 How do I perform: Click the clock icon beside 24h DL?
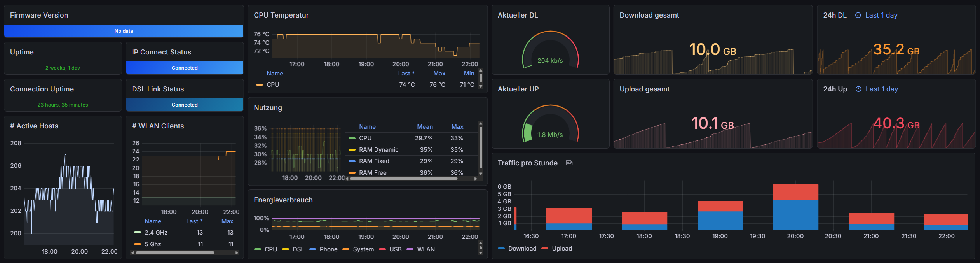pos(858,15)
